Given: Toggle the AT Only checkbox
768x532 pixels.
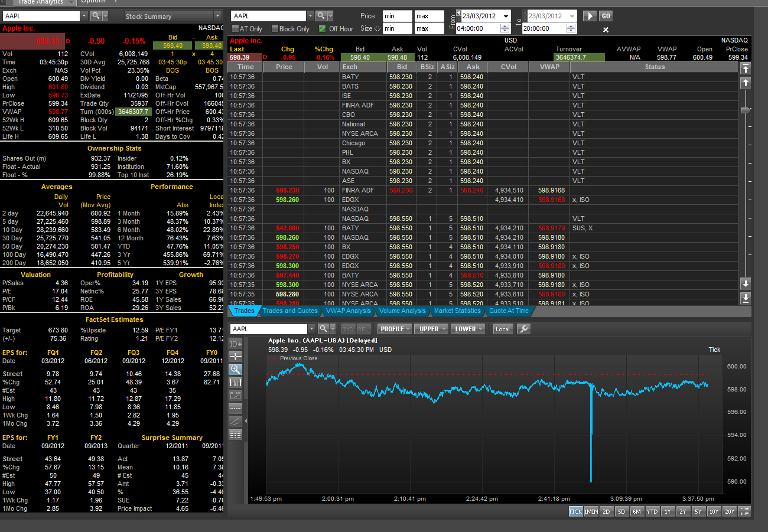Looking at the screenshot, I should (236, 28).
